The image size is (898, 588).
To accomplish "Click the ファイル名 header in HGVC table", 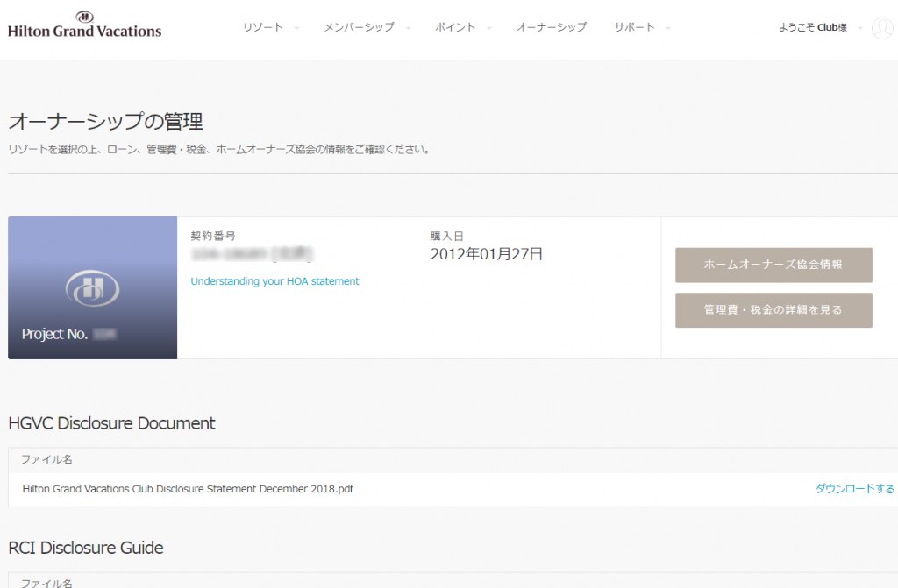I will pos(47,459).
